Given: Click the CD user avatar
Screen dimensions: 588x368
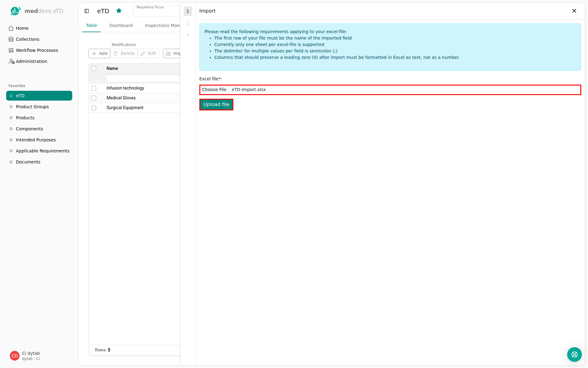Looking at the screenshot, I should point(15,356).
